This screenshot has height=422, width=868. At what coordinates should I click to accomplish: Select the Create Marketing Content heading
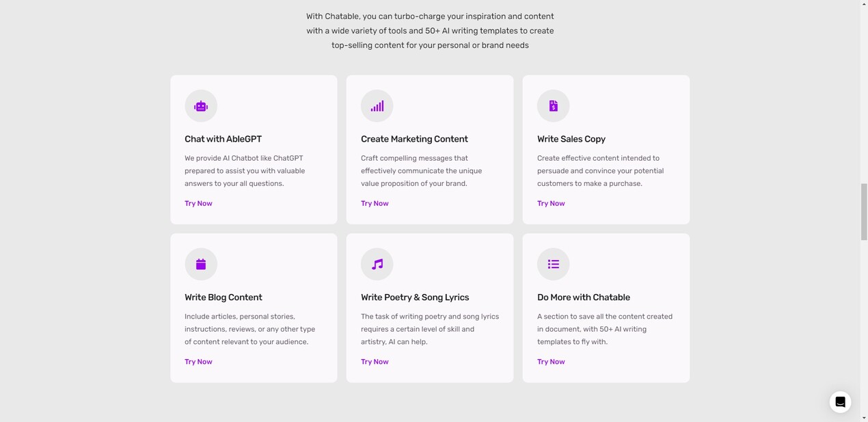coord(414,139)
